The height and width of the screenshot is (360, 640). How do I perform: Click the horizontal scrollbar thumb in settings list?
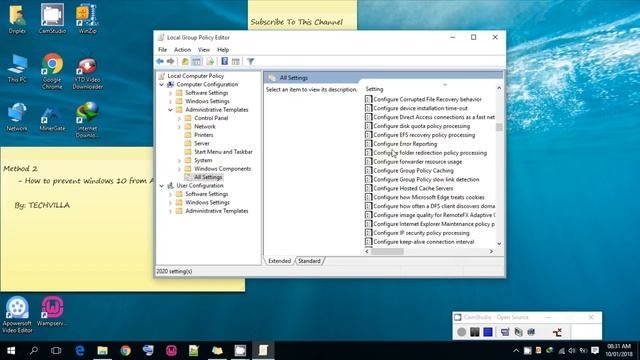[x=388, y=252]
